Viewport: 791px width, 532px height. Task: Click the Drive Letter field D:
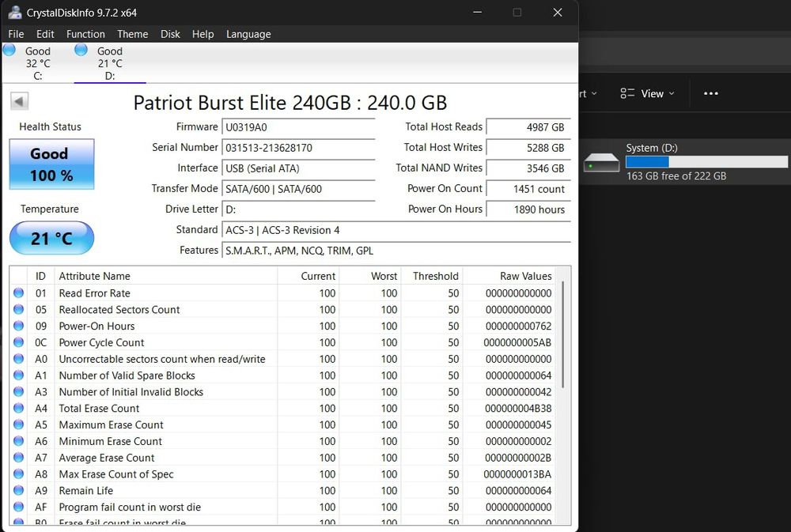pyautogui.click(x=299, y=209)
